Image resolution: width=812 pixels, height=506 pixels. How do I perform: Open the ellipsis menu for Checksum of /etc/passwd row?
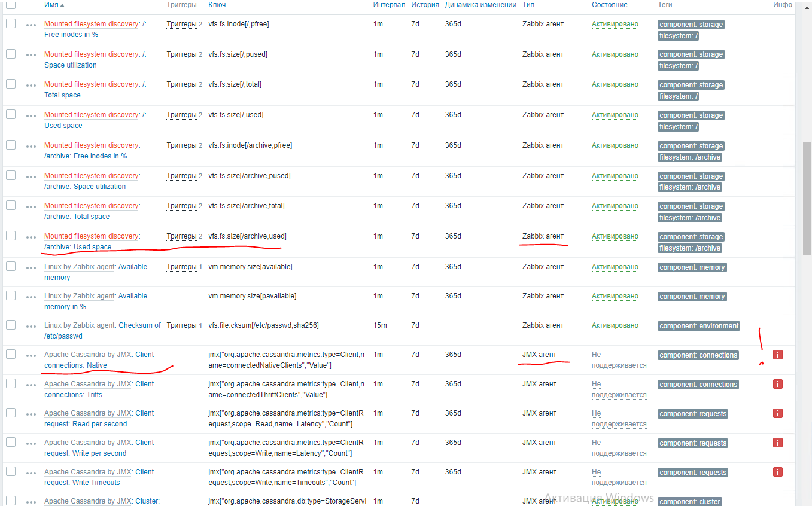(x=31, y=326)
